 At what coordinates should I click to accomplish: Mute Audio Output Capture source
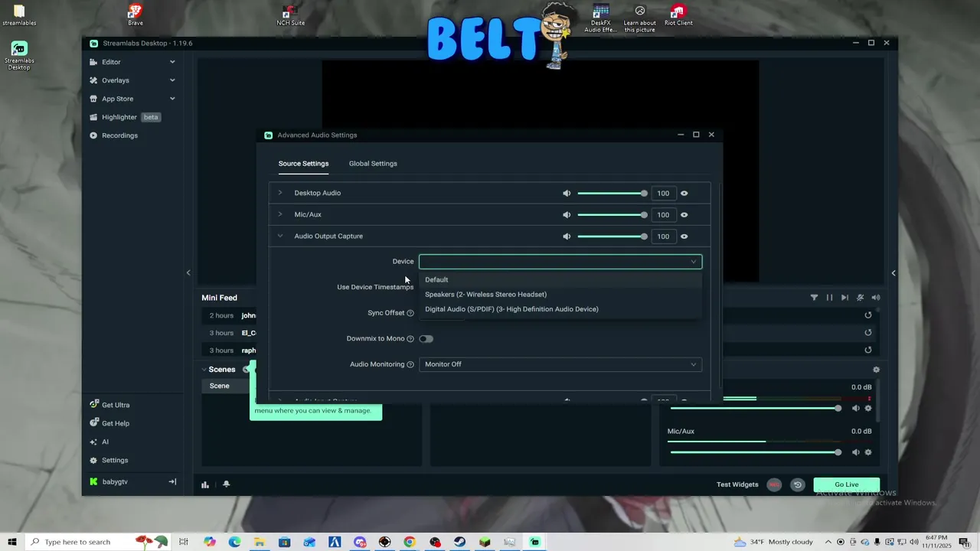point(567,236)
